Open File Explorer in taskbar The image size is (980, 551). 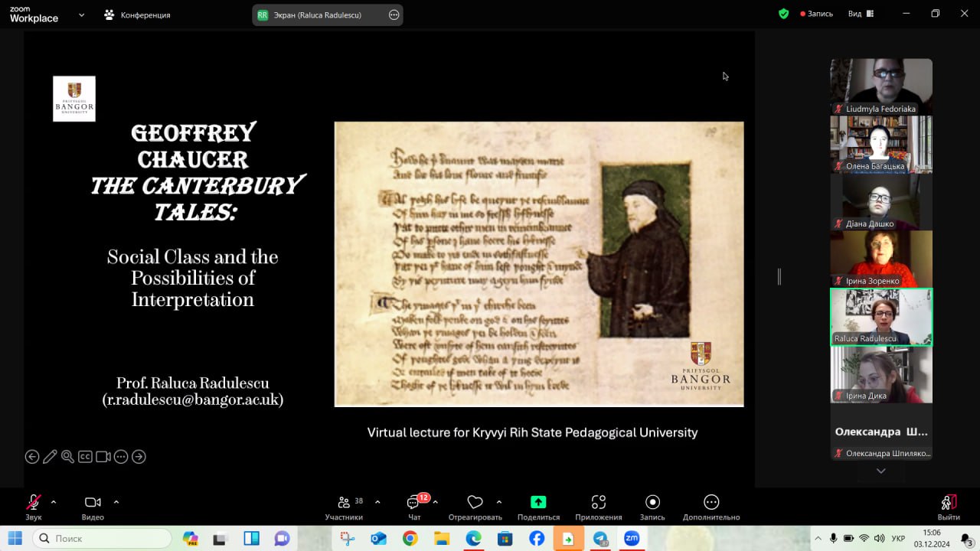(442, 539)
